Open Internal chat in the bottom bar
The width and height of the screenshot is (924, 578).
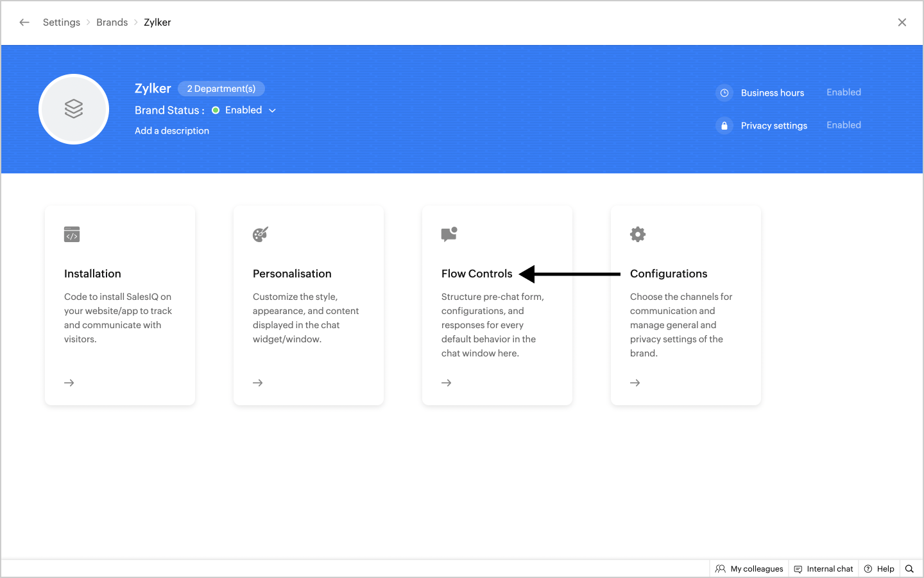click(824, 569)
